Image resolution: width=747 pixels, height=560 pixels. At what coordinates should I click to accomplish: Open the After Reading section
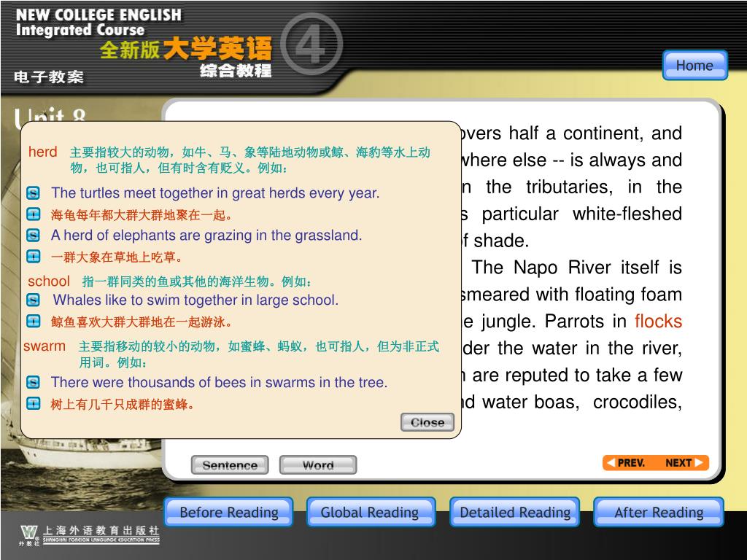(659, 513)
